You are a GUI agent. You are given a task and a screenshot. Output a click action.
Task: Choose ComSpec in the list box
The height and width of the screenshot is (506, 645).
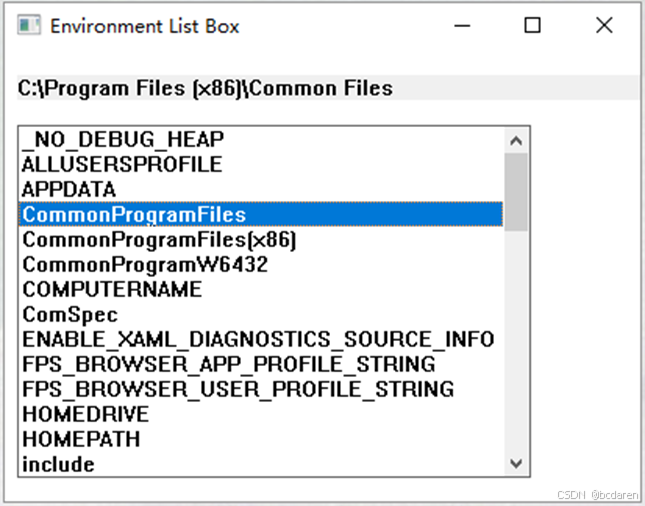point(261,315)
